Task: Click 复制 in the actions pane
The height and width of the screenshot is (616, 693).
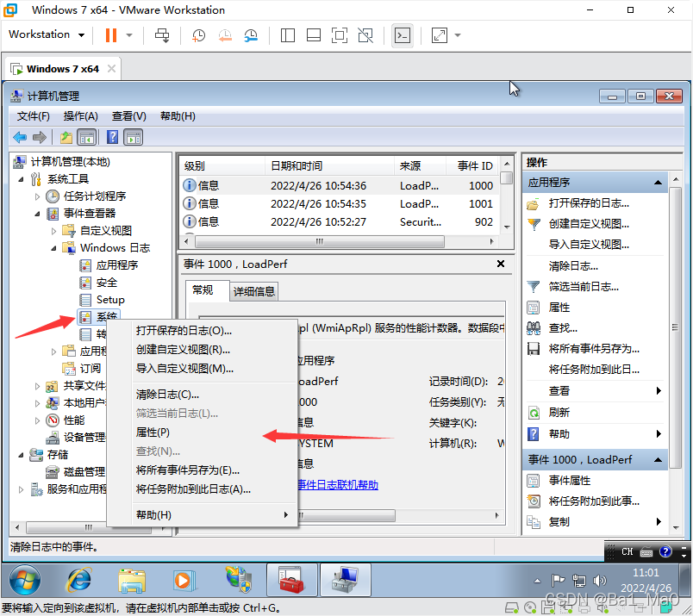Action: [559, 522]
